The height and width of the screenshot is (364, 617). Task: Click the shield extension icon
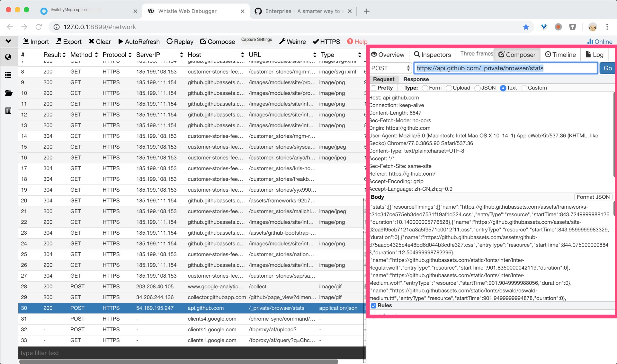(x=572, y=27)
